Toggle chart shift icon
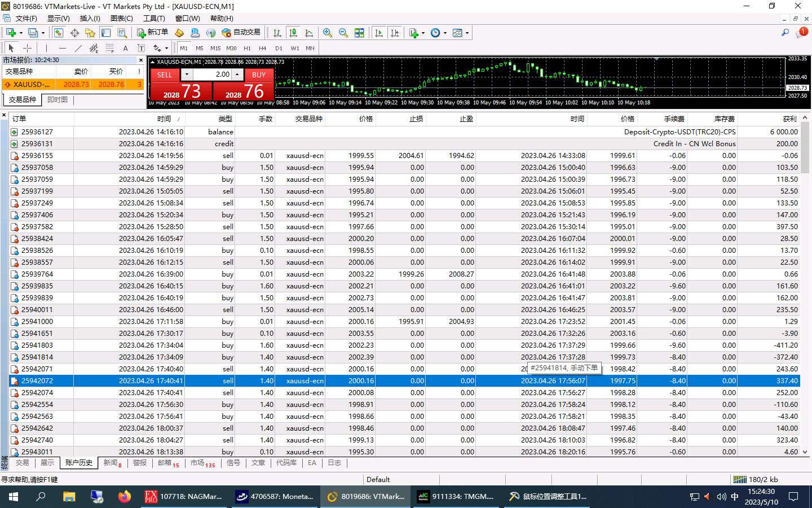Viewport: 812px width, 508px height. coord(395,33)
